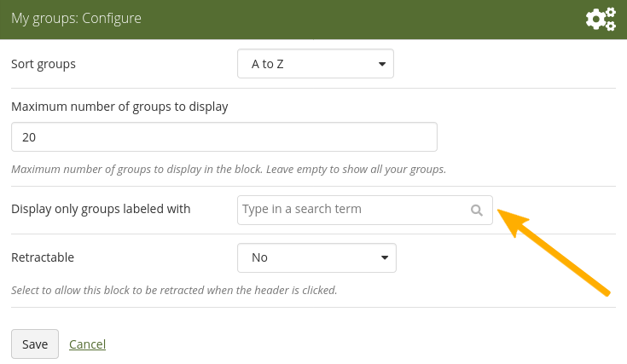Click the Cancel link
Viewport: 627px width, 364px height.
[x=87, y=344]
